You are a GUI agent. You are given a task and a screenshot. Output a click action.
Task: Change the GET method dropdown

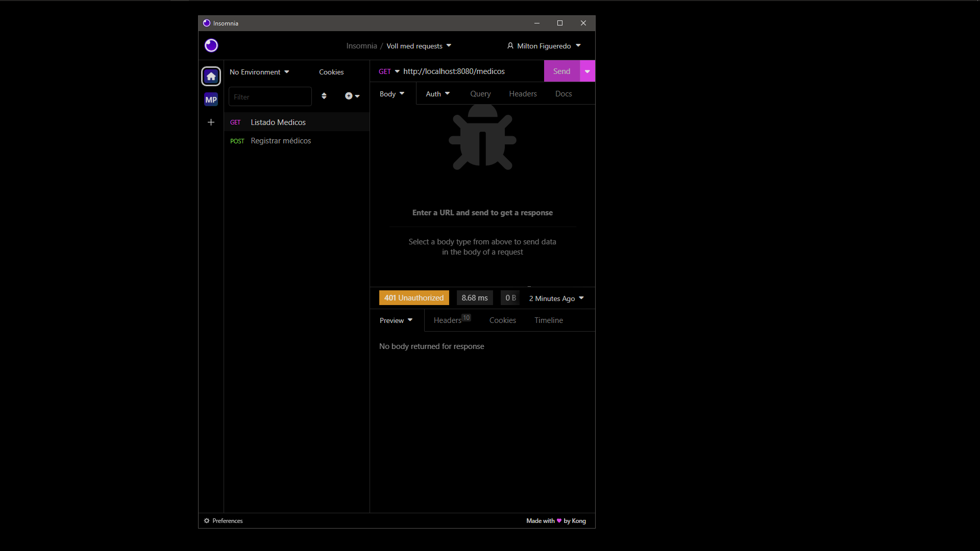point(389,71)
